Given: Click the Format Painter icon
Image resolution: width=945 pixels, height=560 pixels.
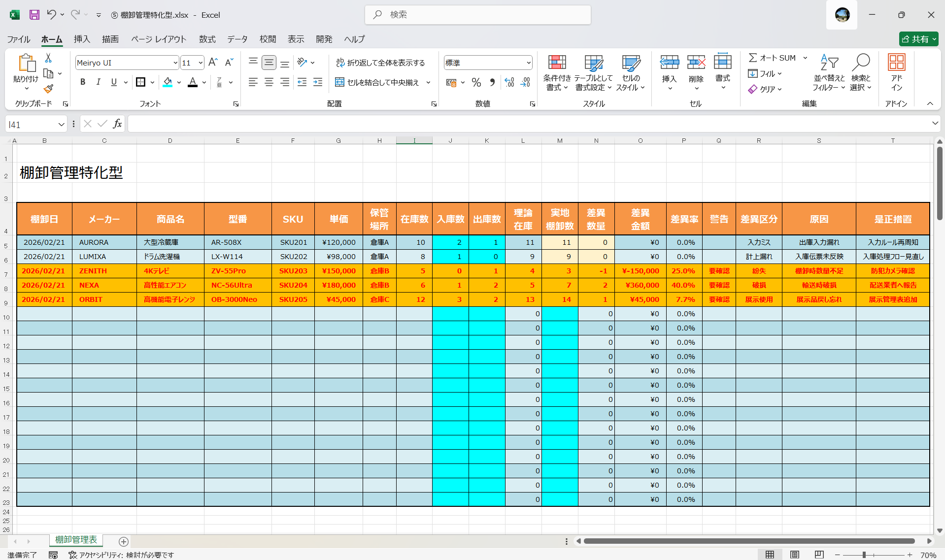Looking at the screenshot, I should pos(48,89).
